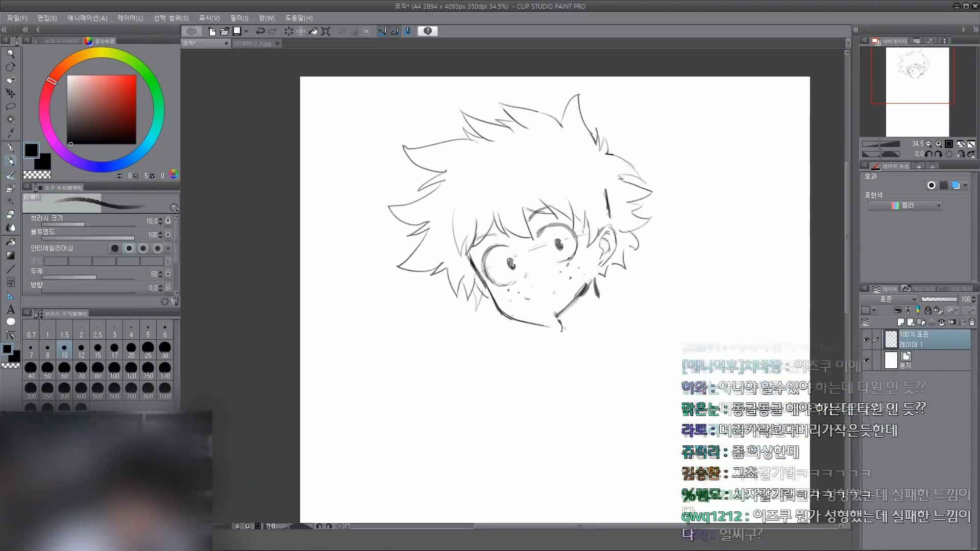Switch to 20180512_9.jpg tab

tap(253, 43)
